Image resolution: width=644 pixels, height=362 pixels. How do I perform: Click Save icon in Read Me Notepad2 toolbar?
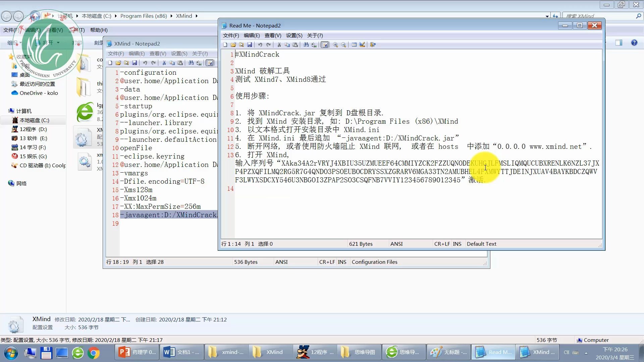coord(249,45)
